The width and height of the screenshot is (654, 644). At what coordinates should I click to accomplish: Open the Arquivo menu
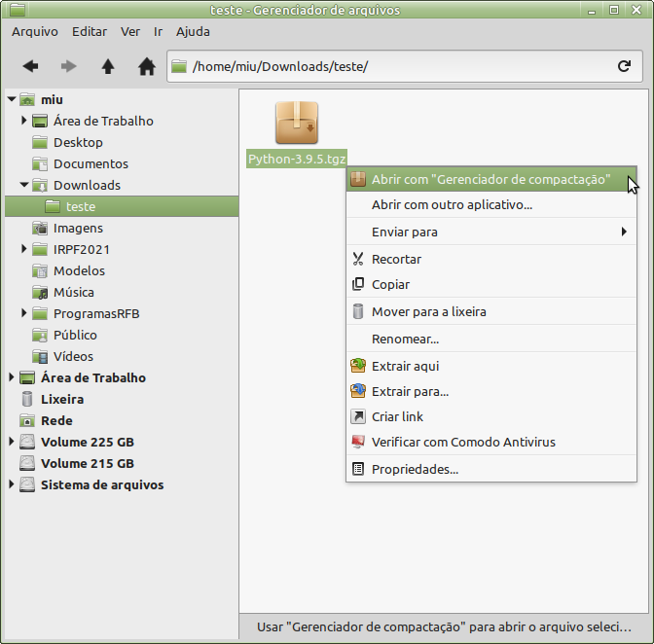pos(35,32)
